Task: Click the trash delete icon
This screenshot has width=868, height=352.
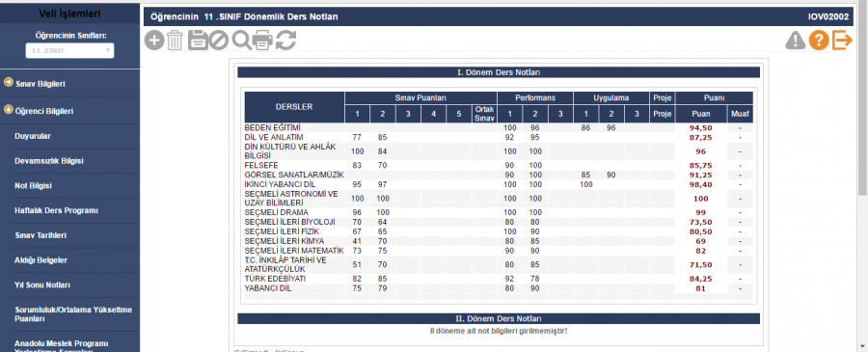Action: pos(175,41)
